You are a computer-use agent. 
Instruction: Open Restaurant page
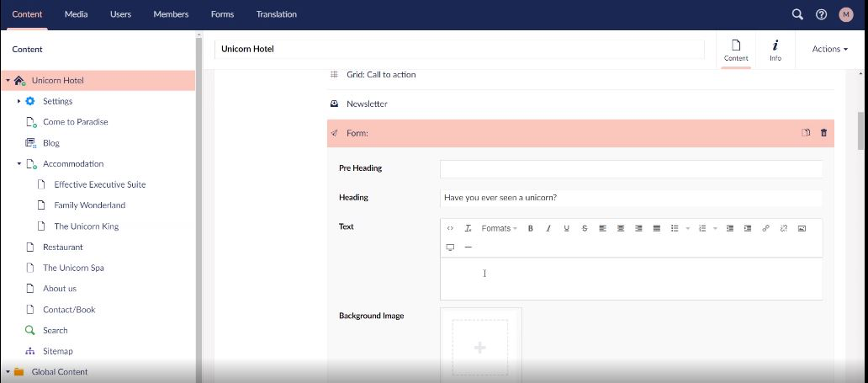pyautogui.click(x=63, y=247)
